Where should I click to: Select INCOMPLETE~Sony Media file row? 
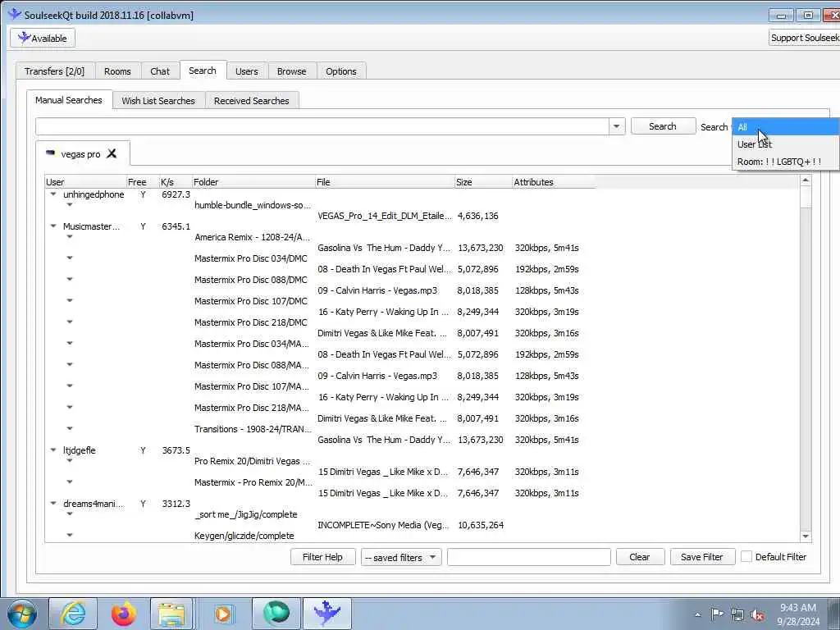(383, 525)
